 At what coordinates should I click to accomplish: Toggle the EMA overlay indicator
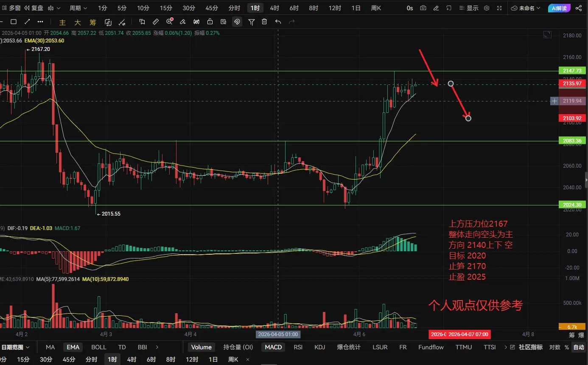[73, 347]
